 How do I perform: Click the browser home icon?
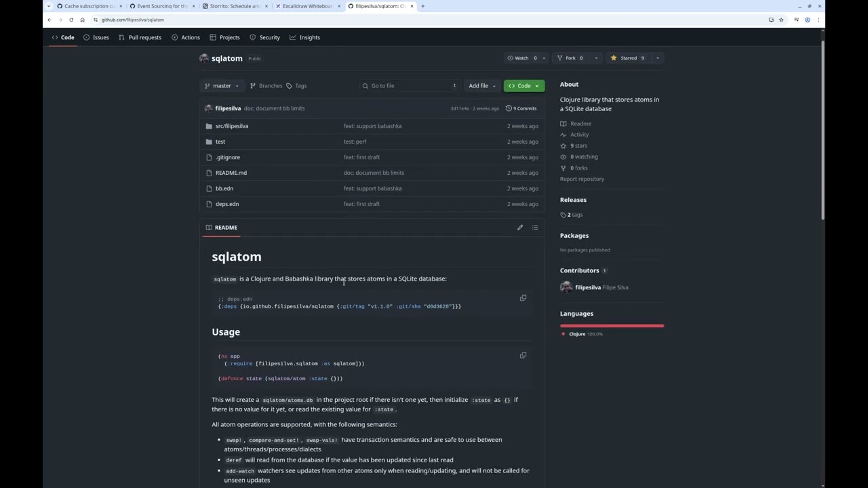pyautogui.click(x=82, y=20)
